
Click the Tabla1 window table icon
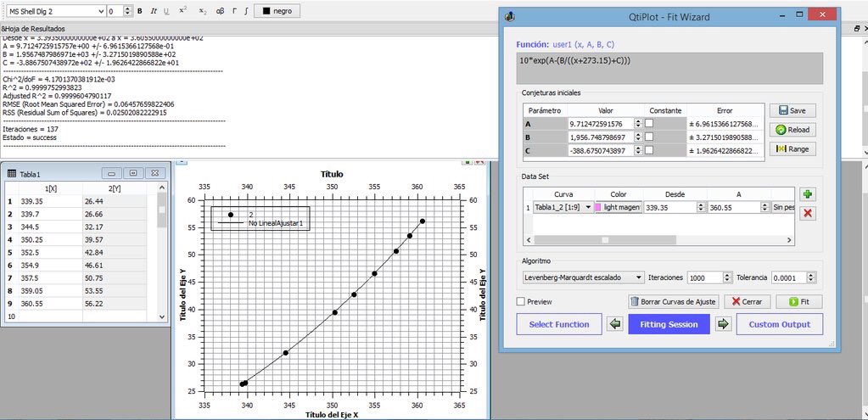[x=12, y=174]
